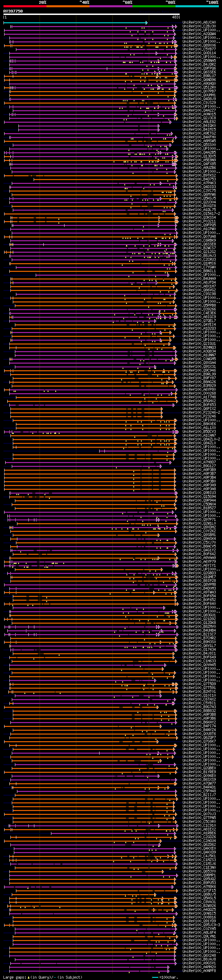
Task: Click the ~20% identity color legend
Action: [x=25, y=6]
